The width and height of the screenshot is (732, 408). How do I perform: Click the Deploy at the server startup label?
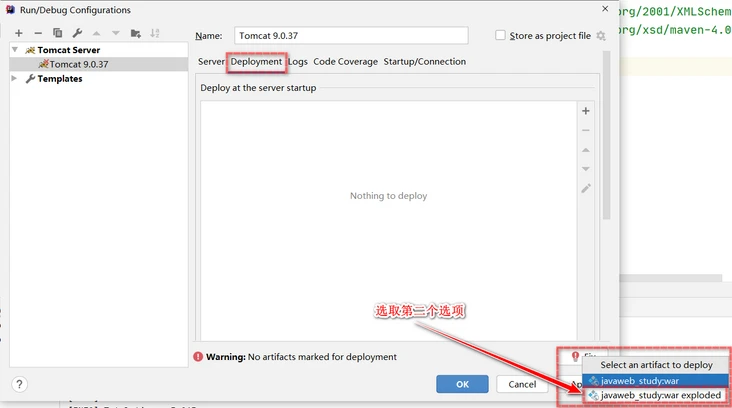[x=258, y=88]
